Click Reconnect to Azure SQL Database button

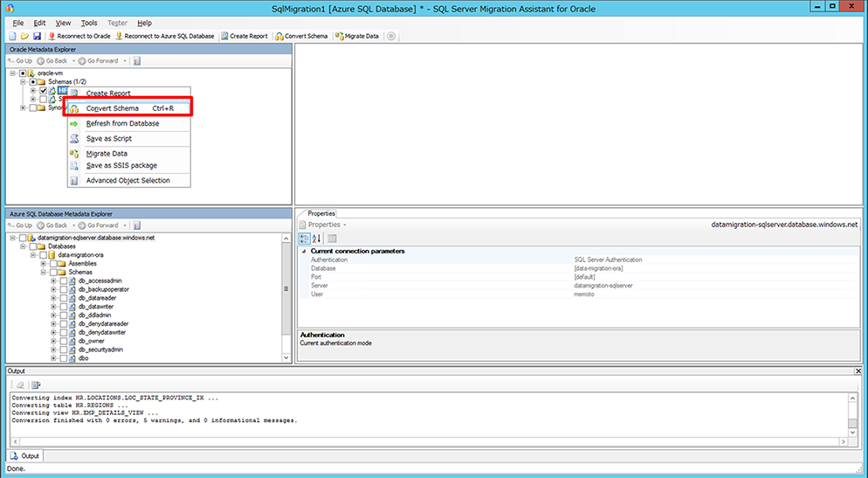tap(164, 36)
